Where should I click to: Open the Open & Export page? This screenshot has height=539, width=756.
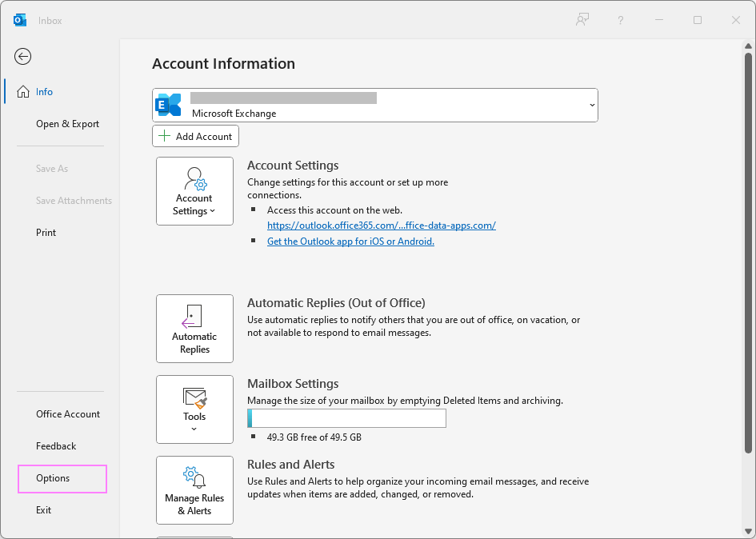pyautogui.click(x=67, y=124)
